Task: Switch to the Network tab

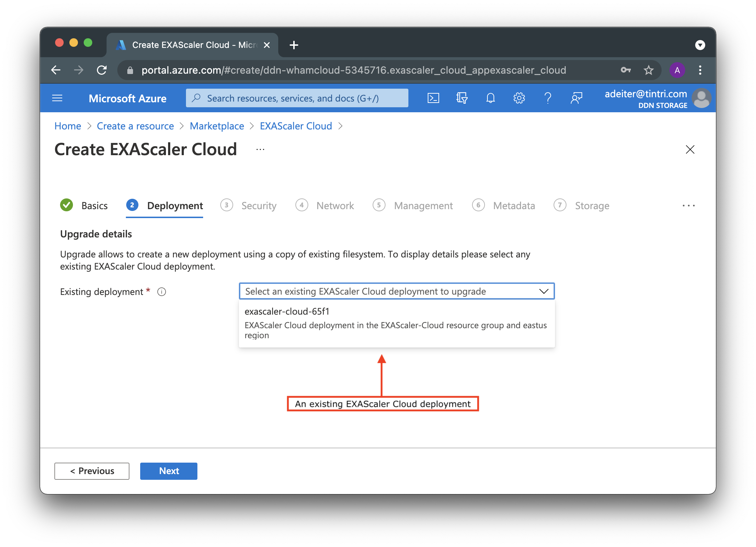Action: click(x=325, y=206)
